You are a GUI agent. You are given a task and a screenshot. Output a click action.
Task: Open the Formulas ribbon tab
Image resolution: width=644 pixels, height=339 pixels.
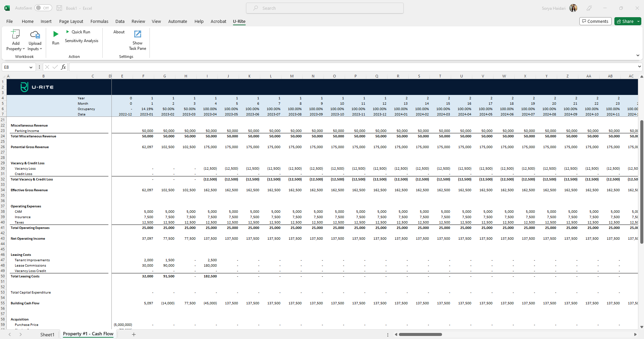tap(99, 21)
